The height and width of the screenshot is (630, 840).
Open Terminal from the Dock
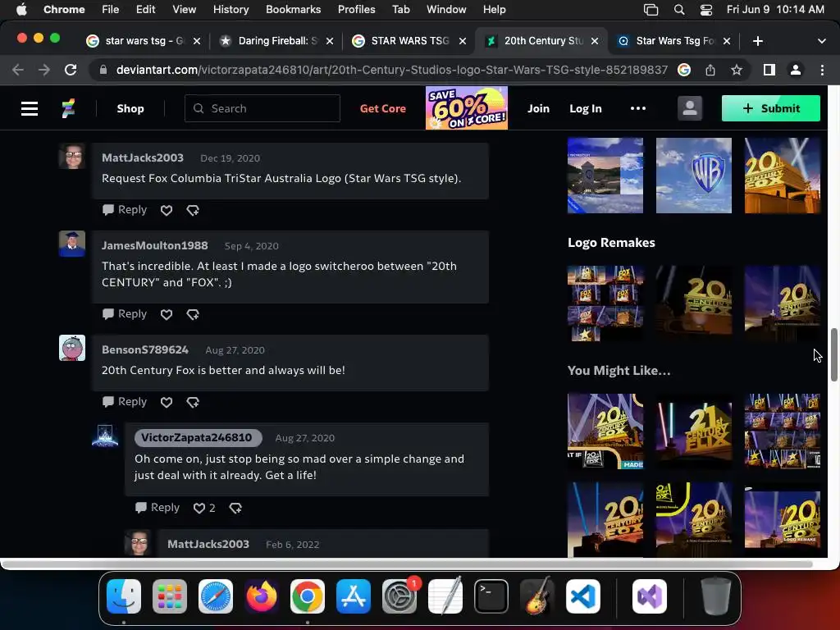[x=491, y=596]
